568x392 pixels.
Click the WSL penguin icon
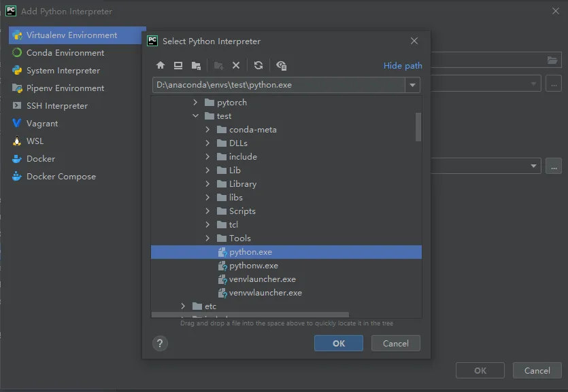pos(17,141)
